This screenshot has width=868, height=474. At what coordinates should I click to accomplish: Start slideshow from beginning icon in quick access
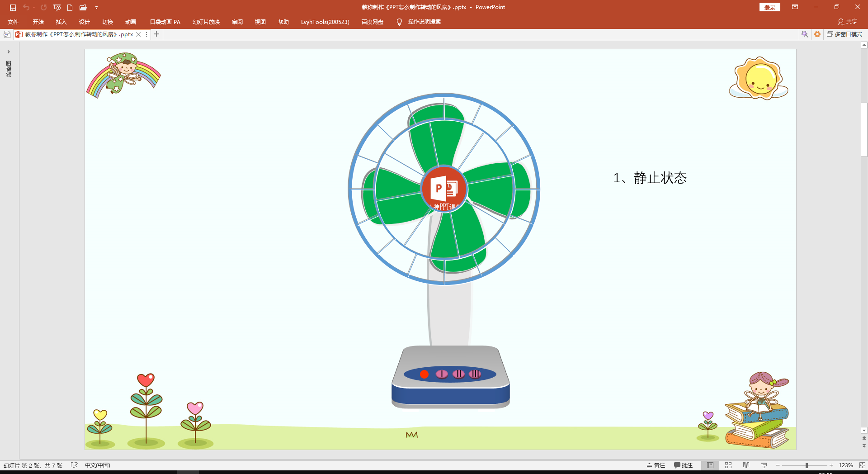(x=57, y=7)
